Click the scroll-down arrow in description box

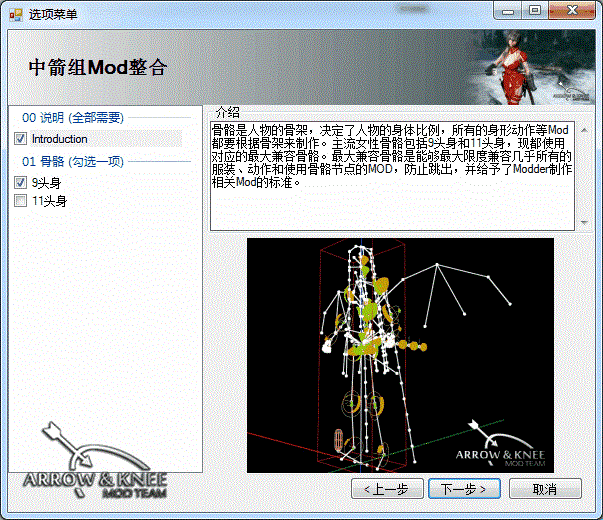tap(584, 222)
